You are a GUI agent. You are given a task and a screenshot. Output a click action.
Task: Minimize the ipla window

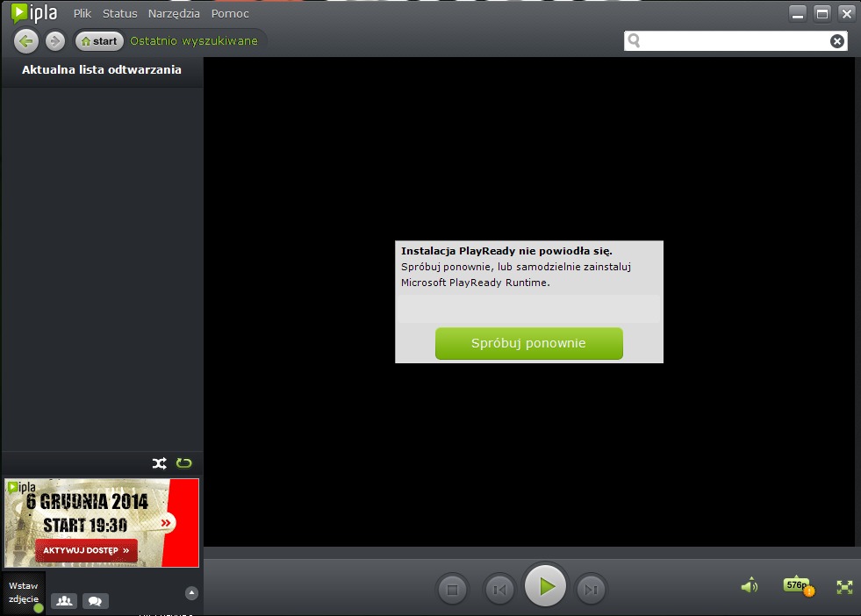tap(798, 14)
